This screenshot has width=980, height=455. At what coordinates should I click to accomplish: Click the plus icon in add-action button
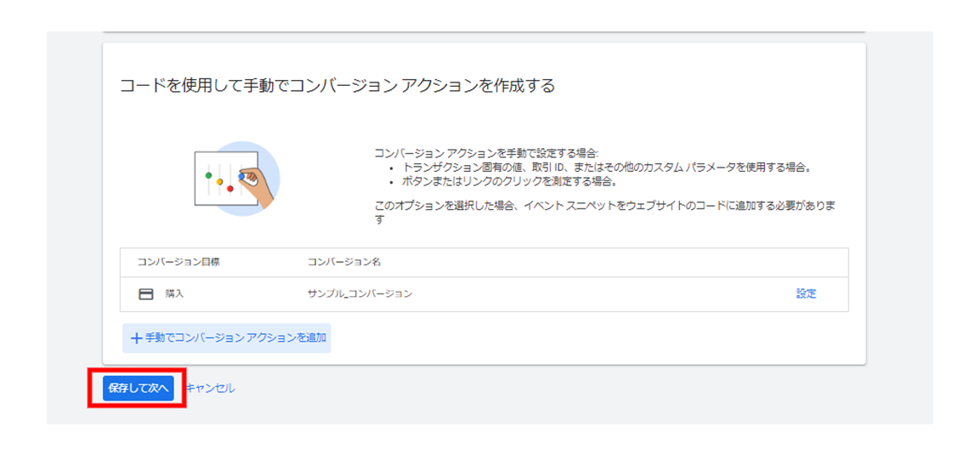136,338
